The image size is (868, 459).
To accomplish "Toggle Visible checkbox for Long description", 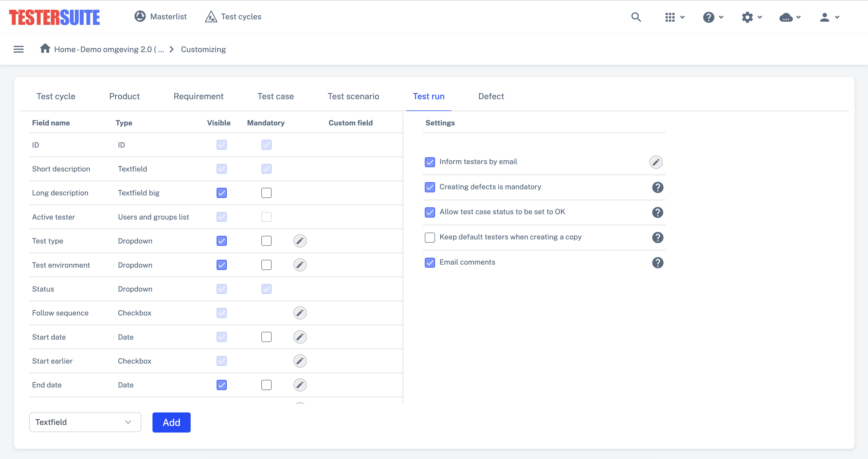I will coord(222,193).
